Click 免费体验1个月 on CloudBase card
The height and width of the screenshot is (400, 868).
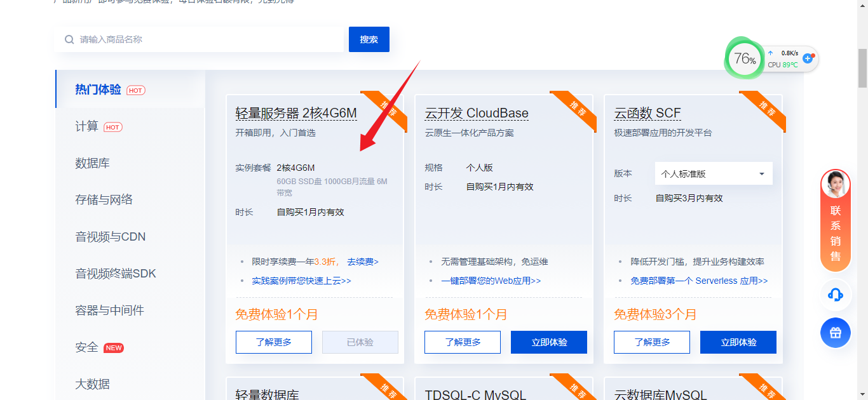(466, 314)
